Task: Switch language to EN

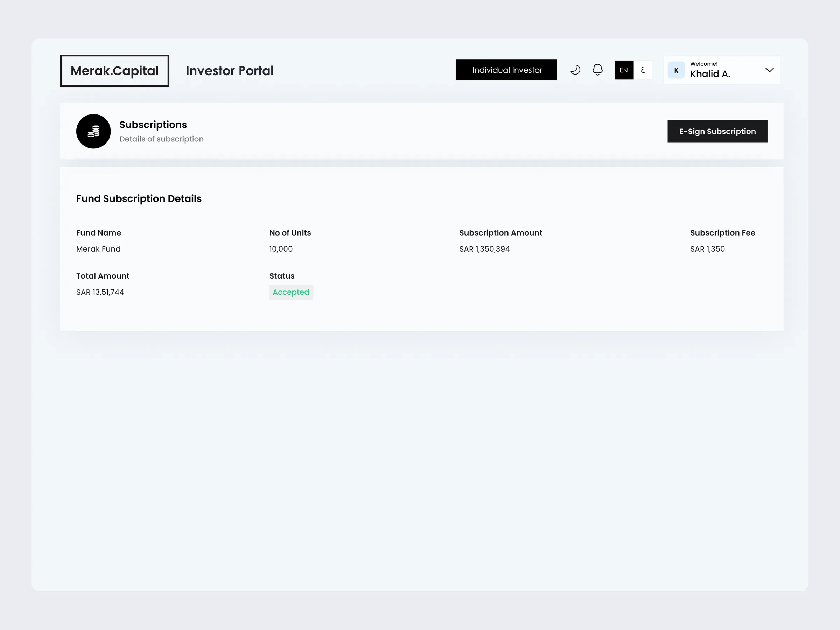Action: click(624, 70)
